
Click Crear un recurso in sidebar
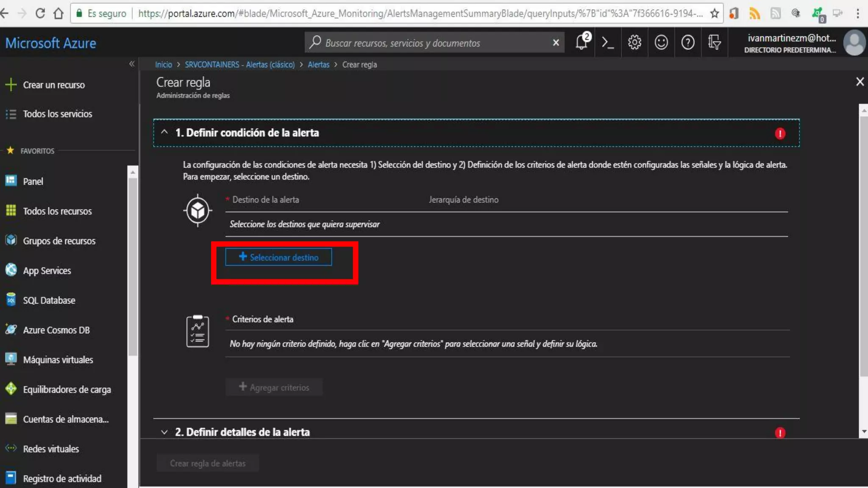[x=53, y=85]
